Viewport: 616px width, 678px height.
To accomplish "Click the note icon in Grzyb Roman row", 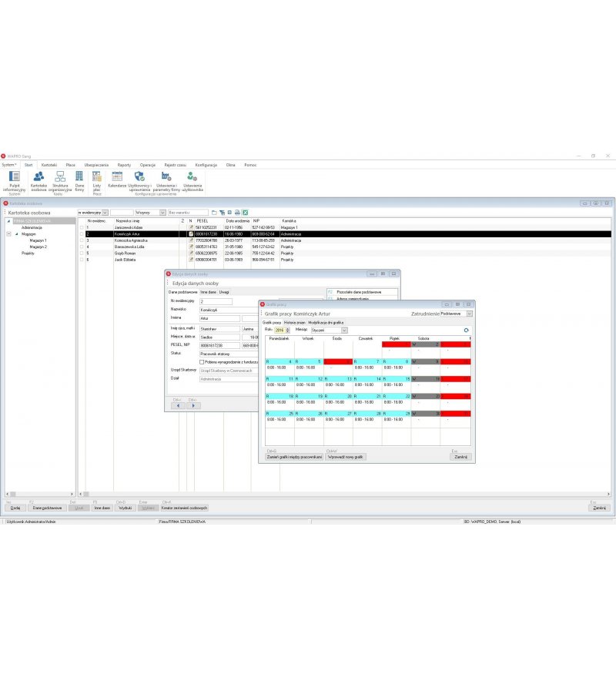I will click(191, 253).
